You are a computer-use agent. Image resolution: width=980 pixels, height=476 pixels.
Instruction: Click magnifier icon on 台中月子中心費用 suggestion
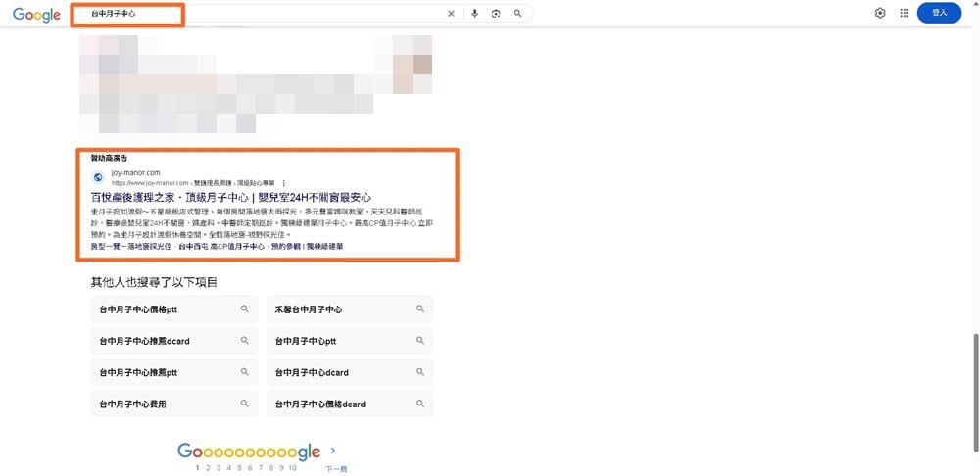pos(245,404)
